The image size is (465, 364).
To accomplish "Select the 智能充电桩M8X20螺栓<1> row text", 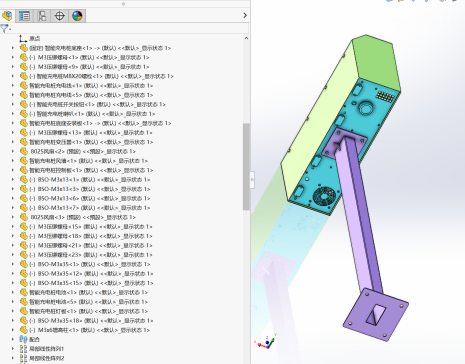I will click(101, 76).
